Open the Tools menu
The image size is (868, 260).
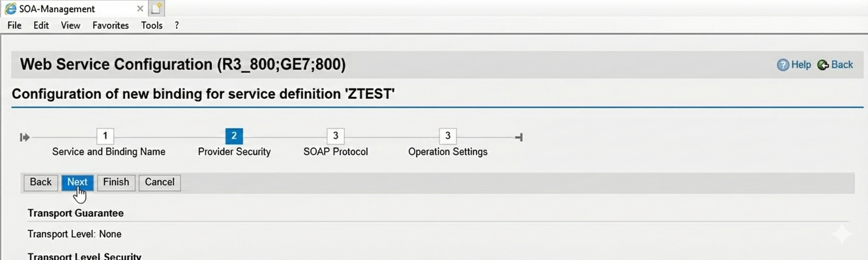(x=152, y=26)
